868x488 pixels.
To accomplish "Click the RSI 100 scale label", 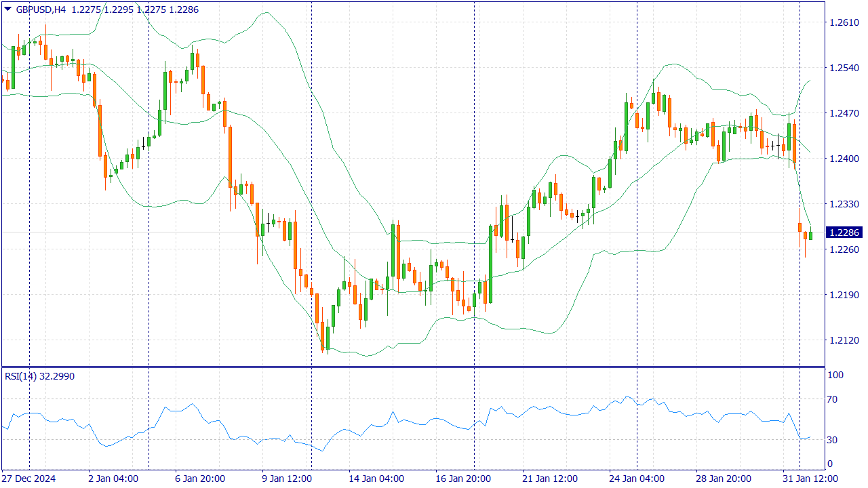I will point(835,375).
